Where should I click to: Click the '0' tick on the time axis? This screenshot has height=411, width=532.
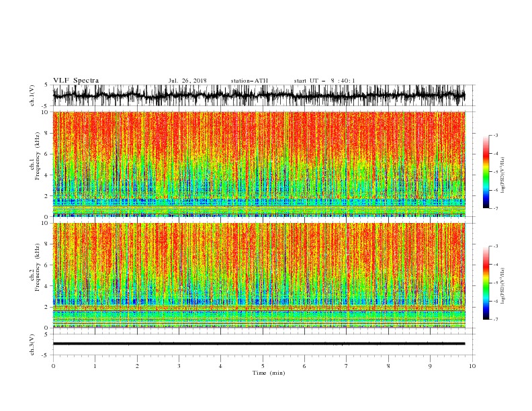pos(53,366)
